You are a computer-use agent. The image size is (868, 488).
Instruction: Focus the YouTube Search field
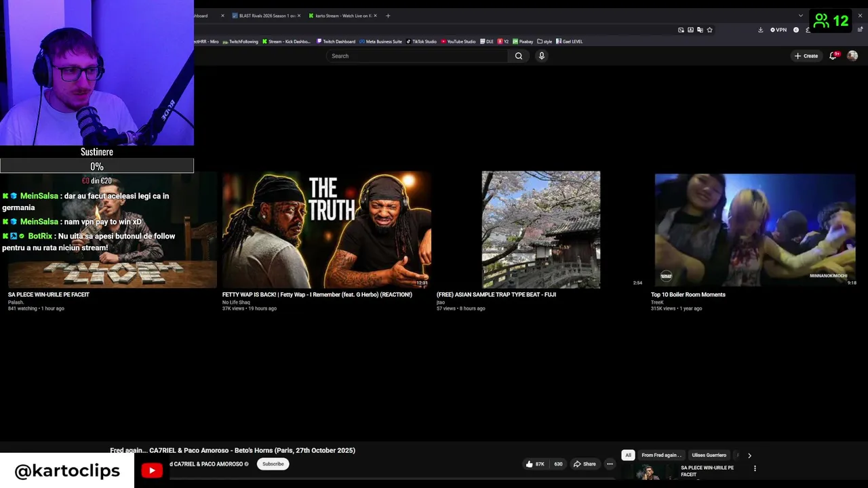tap(417, 56)
